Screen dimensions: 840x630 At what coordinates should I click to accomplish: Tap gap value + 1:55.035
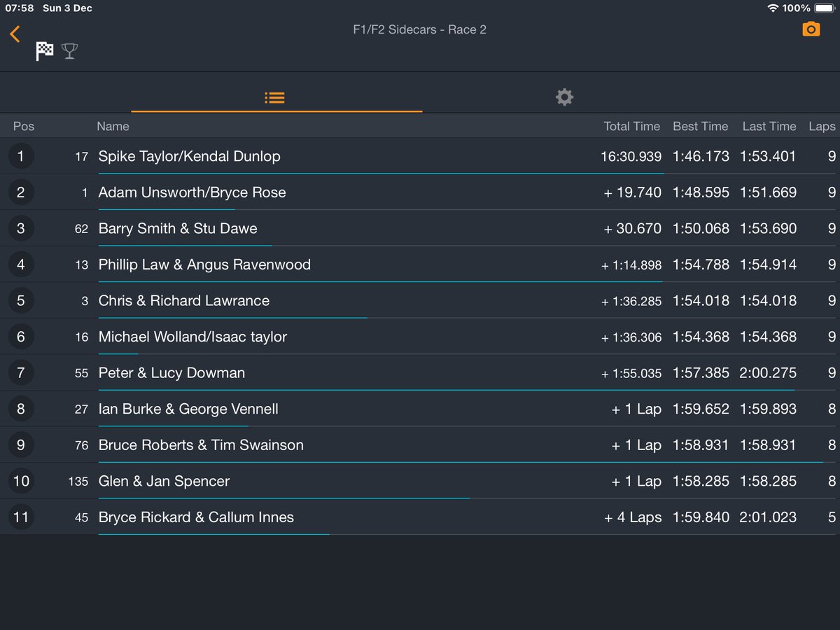[x=631, y=373]
